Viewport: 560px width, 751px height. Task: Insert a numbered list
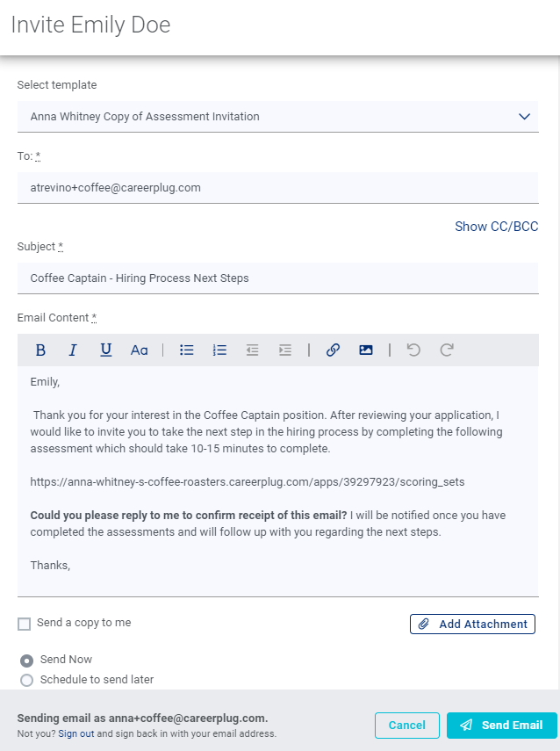[219, 350]
